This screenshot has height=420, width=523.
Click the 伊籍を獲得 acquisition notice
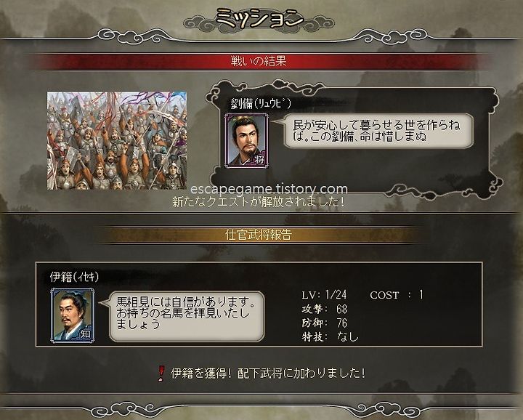tap(268, 373)
